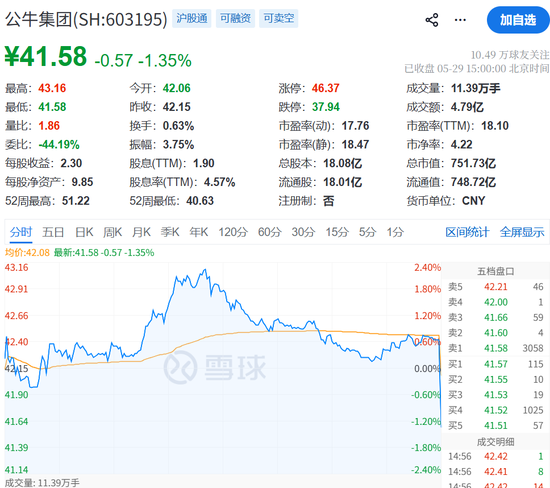Viewport: 550px width, 488px height.
Task: Switch to the 五日 chart tab
Action: pyautogui.click(x=53, y=232)
